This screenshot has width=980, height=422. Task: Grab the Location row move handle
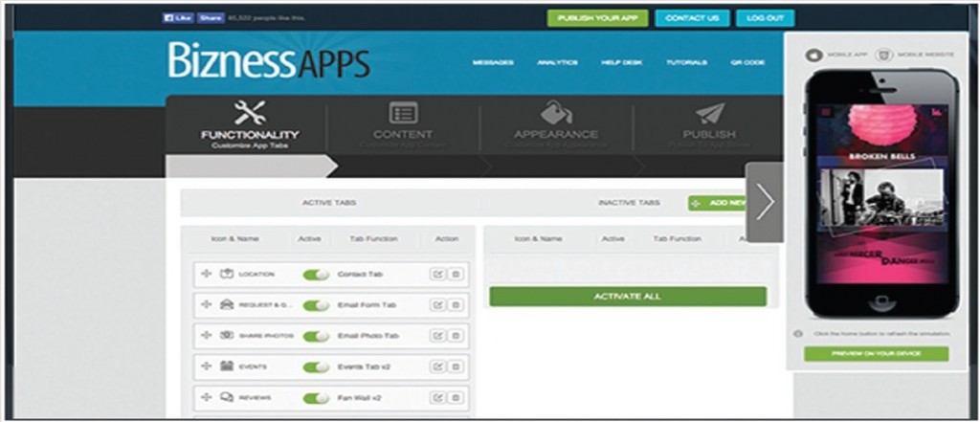[207, 275]
